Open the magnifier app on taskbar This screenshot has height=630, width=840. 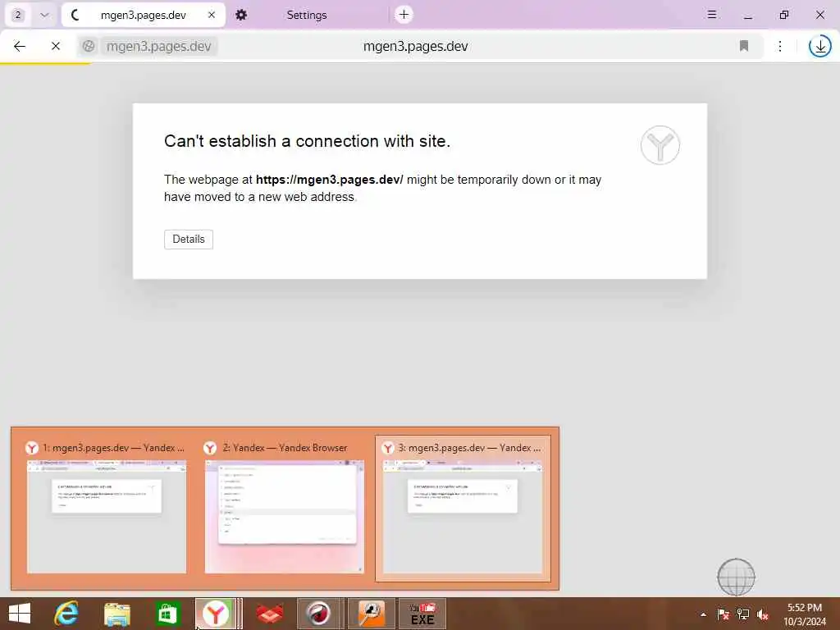pyautogui.click(x=372, y=614)
